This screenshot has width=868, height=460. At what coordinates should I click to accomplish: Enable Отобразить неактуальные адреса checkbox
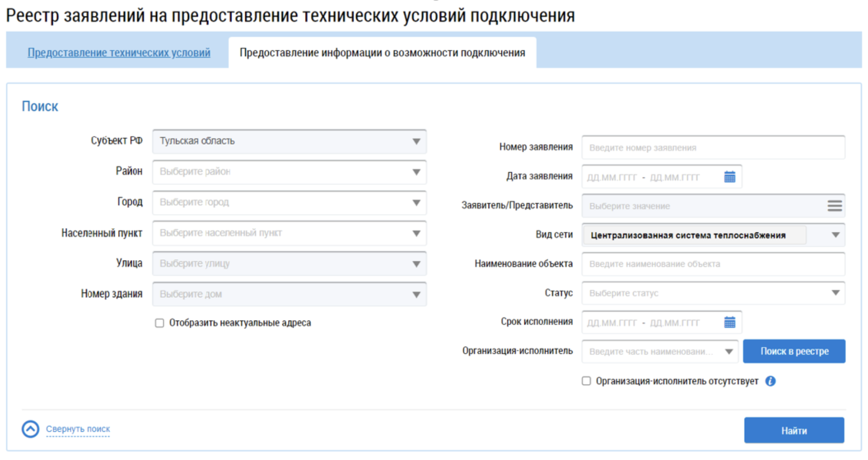(159, 323)
